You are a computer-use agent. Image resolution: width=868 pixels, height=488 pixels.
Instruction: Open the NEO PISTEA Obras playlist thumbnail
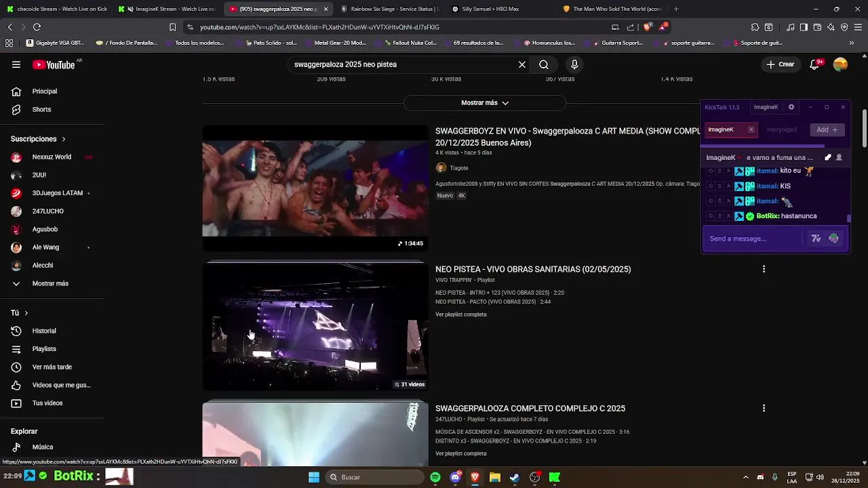click(x=315, y=326)
